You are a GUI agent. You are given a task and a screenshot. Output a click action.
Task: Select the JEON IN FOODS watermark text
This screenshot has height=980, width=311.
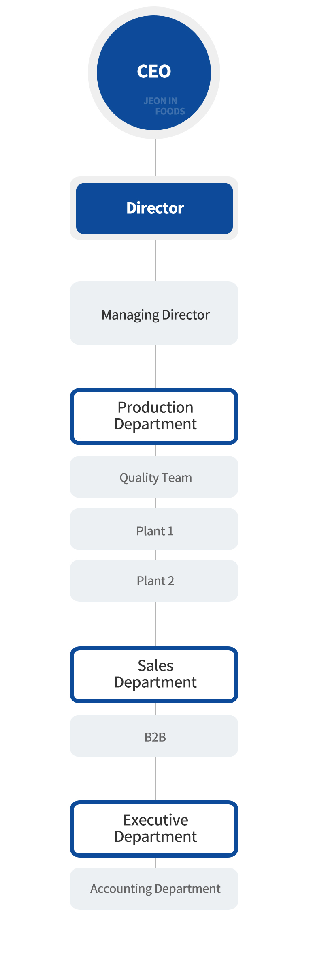pyautogui.click(x=164, y=106)
